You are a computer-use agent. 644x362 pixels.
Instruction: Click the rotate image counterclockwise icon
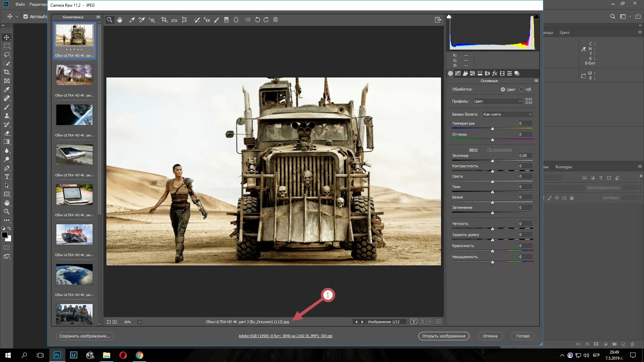(x=257, y=20)
